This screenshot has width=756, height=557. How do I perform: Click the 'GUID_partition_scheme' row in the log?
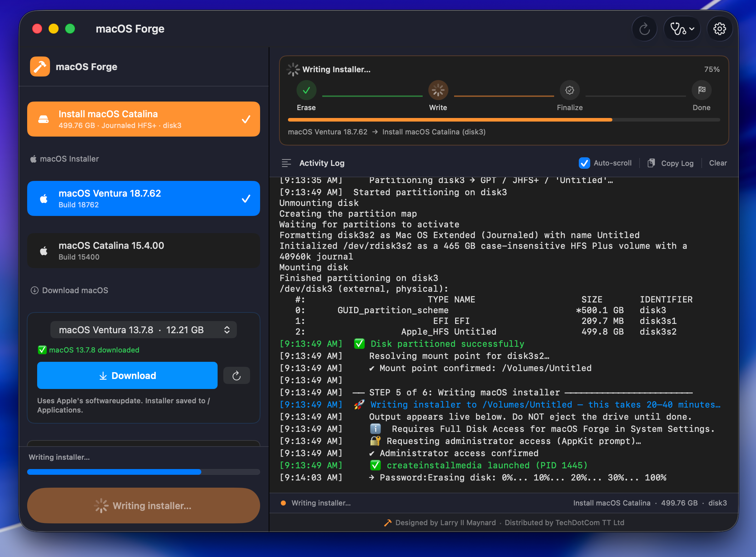coord(481,310)
